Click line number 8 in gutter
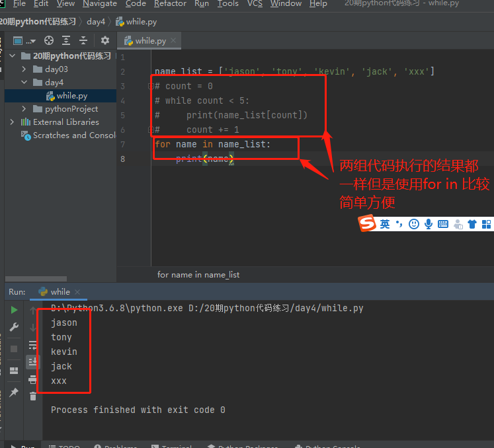The height and width of the screenshot is (448, 494). coord(122,159)
